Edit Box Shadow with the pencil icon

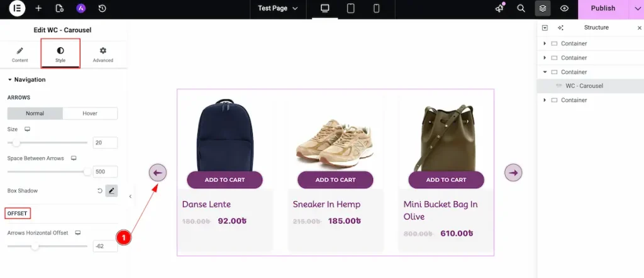tap(111, 191)
